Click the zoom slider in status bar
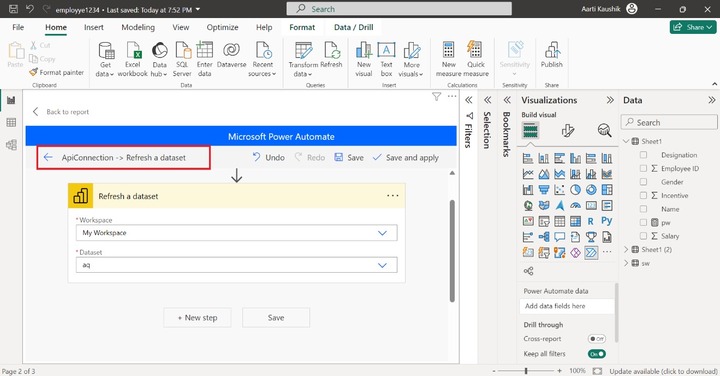The height and width of the screenshot is (376, 720). [526, 370]
